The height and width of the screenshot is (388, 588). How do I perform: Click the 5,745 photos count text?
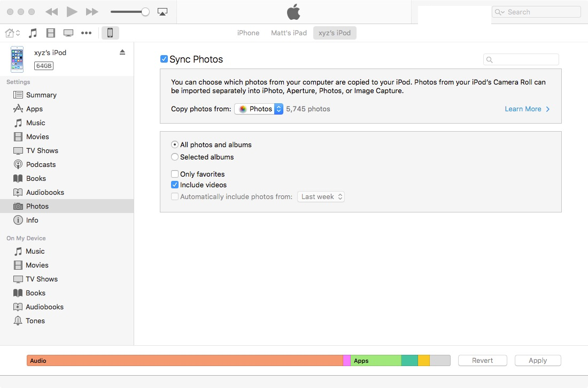(308, 109)
